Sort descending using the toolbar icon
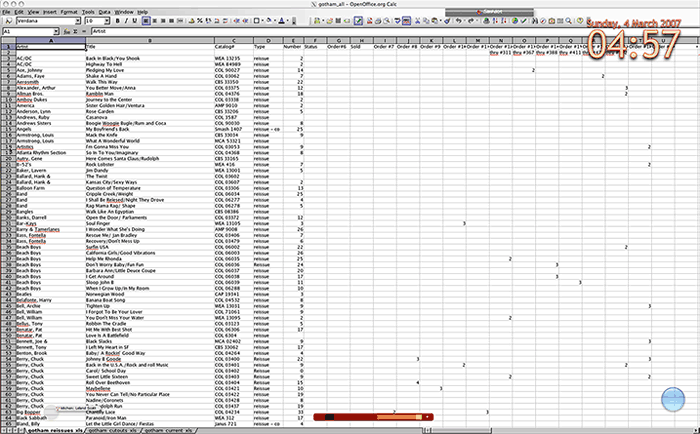The image size is (700, 434). pyautogui.click(x=504, y=21)
